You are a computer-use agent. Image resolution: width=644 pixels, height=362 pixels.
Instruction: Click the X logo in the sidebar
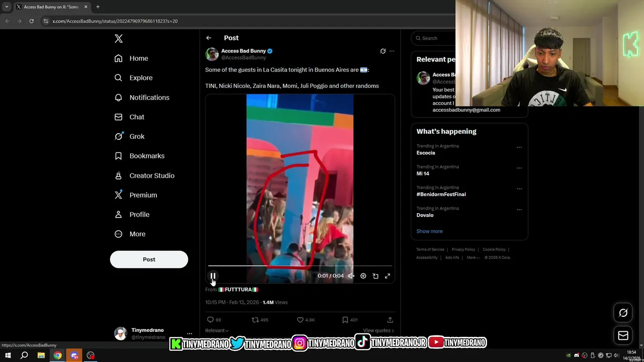pyautogui.click(x=118, y=39)
